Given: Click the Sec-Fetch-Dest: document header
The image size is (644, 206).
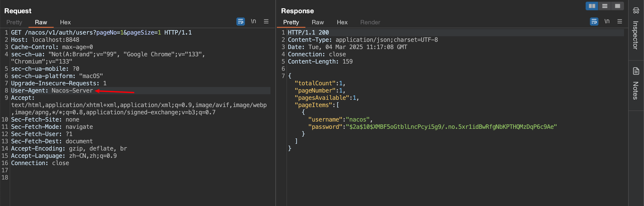Looking at the screenshot, I should pyautogui.click(x=52, y=141).
